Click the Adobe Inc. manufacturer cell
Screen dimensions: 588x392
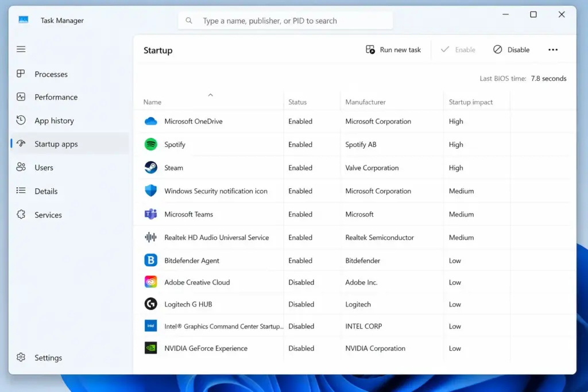[x=361, y=282]
